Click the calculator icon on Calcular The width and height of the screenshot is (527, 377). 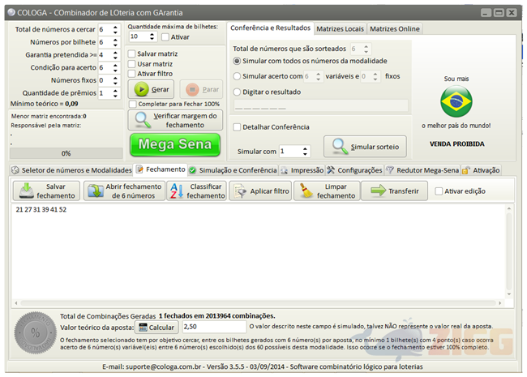click(143, 327)
